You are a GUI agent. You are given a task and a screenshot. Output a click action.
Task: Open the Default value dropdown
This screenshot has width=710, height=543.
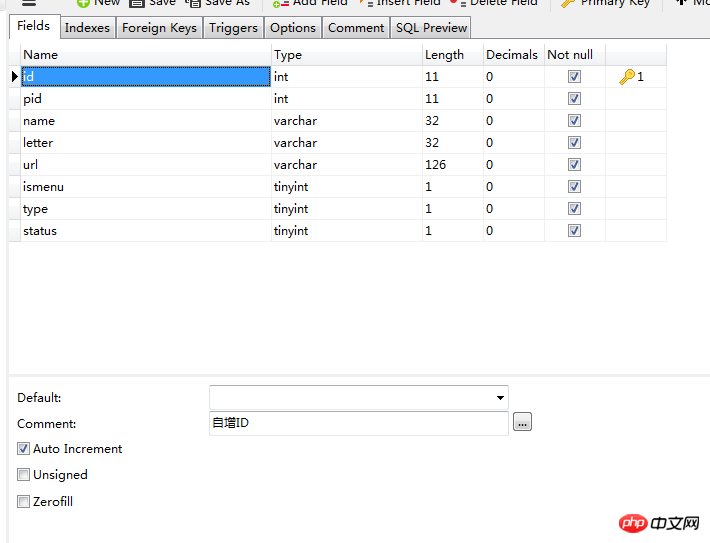click(500, 398)
